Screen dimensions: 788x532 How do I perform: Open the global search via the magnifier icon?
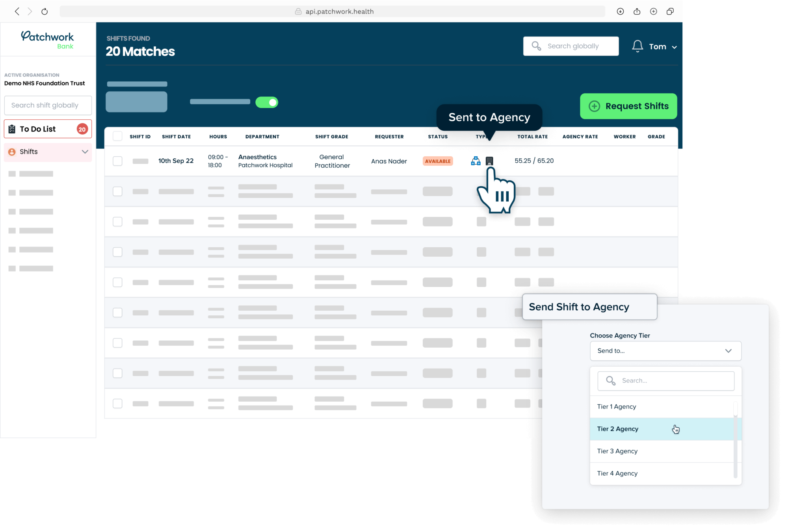tap(536, 46)
